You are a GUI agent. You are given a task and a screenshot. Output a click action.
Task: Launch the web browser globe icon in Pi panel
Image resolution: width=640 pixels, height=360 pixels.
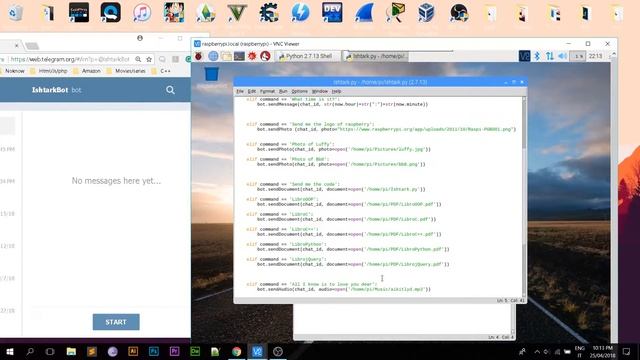point(213,56)
